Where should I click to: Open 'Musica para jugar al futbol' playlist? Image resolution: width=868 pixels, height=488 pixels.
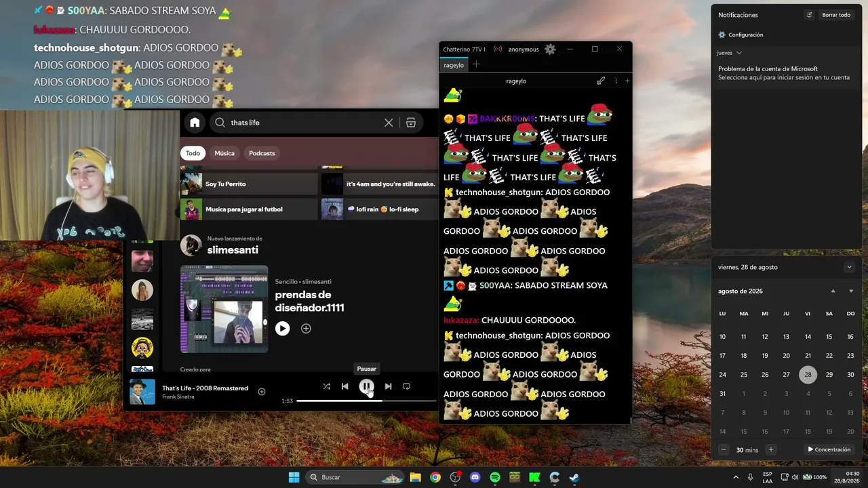tap(249, 209)
